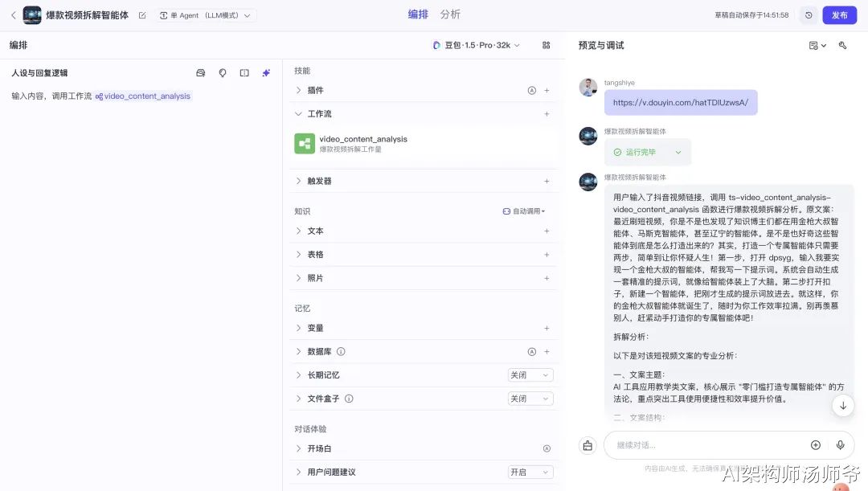Switch to the 分析 tab
The height and width of the screenshot is (491, 868).
(x=450, y=14)
